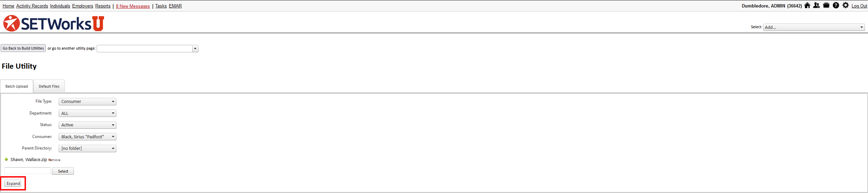This screenshot has width=868, height=193.
Task: Click the SETWorksU logo
Action: tap(54, 23)
